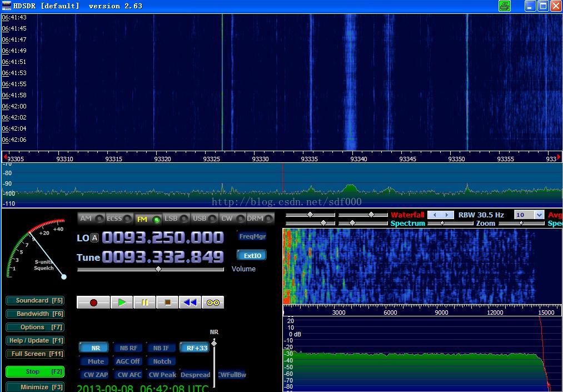The width and height of the screenshot is (563, 392).
Task: Select LSB demodulation mode
Action: point(176,219)
